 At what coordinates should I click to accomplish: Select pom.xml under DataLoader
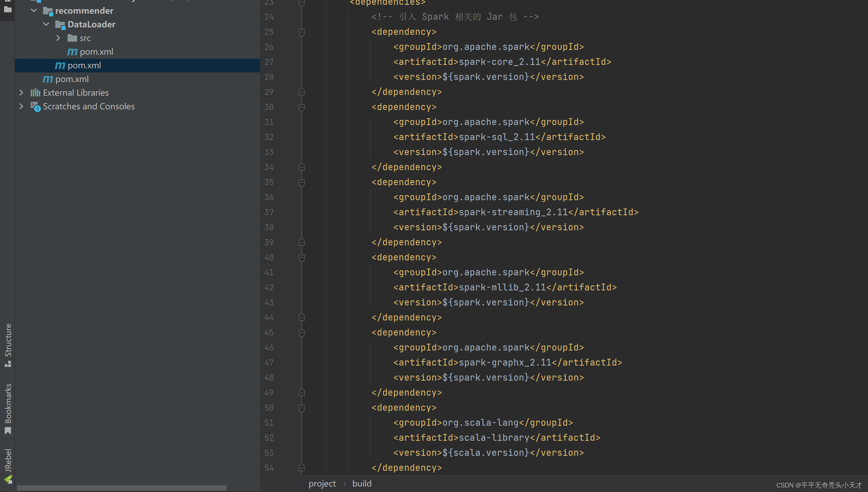[96, 52]
